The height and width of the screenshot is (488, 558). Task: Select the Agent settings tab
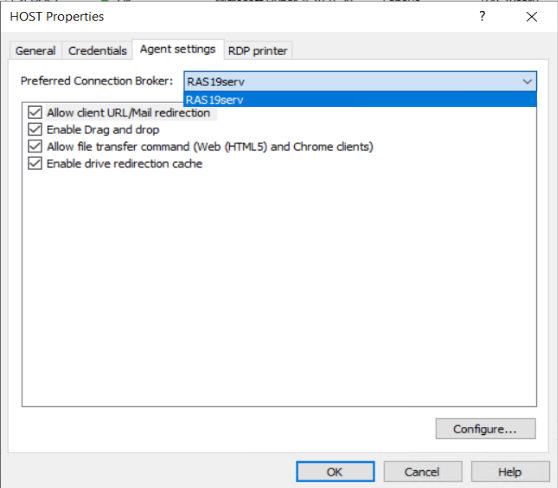pyautogui.click(x=178, y=49)
